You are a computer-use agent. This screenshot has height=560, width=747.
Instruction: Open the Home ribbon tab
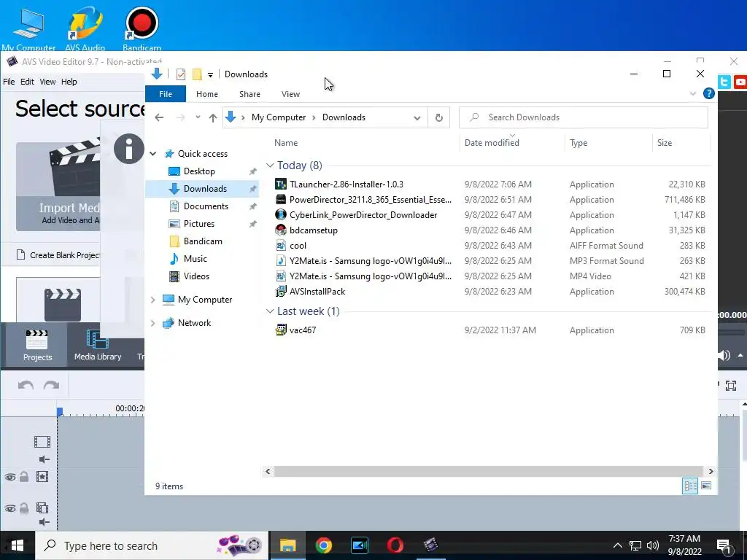point(206,94)
